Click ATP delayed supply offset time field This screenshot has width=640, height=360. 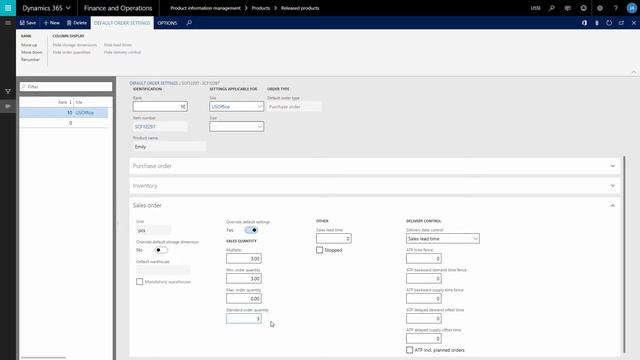coord(424,338)
